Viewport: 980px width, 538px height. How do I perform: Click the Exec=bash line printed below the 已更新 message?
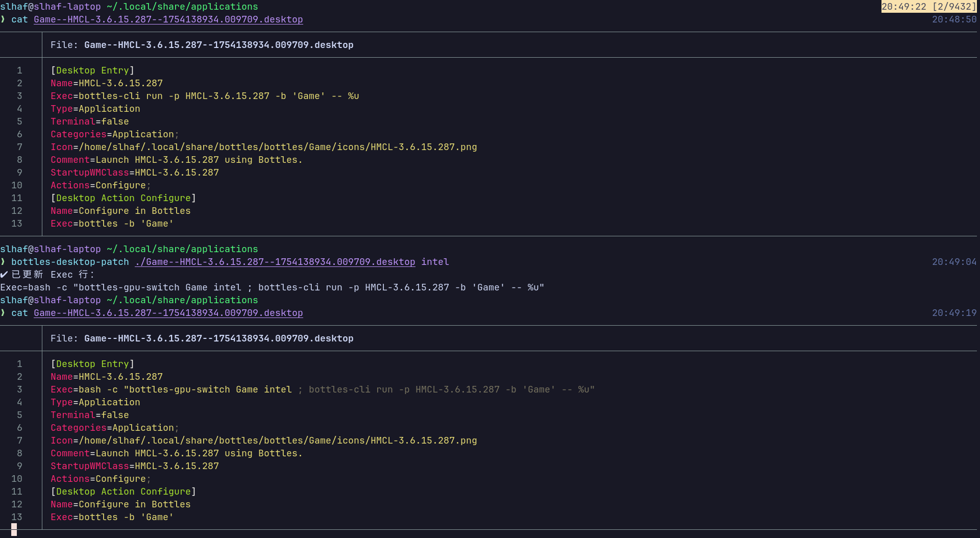272,287
